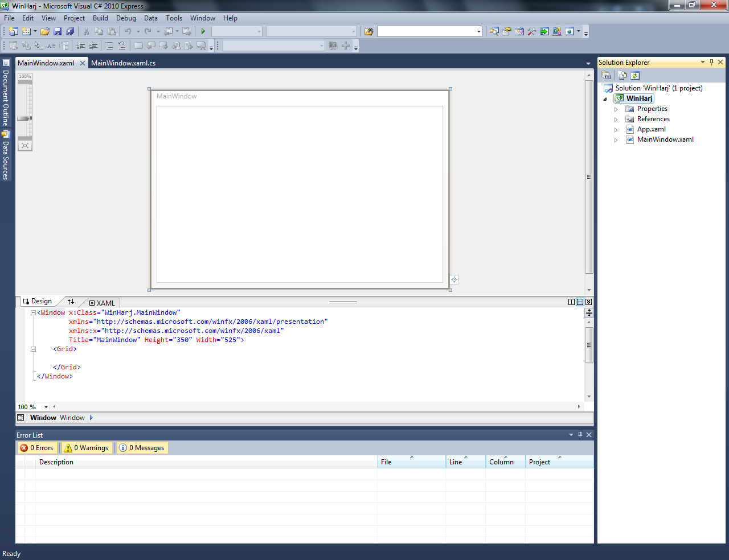
Task: Expand the References node
Action: point(616,120)
